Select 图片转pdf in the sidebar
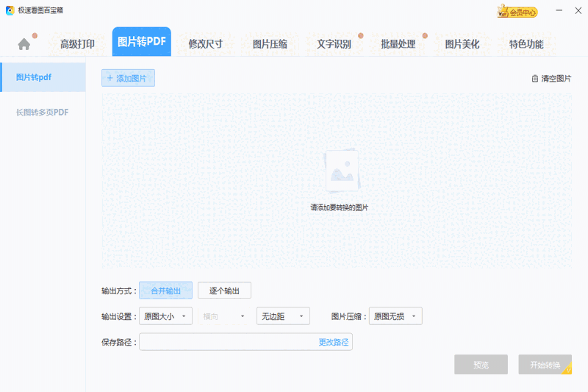588x392 pixels. click(43, 77)
